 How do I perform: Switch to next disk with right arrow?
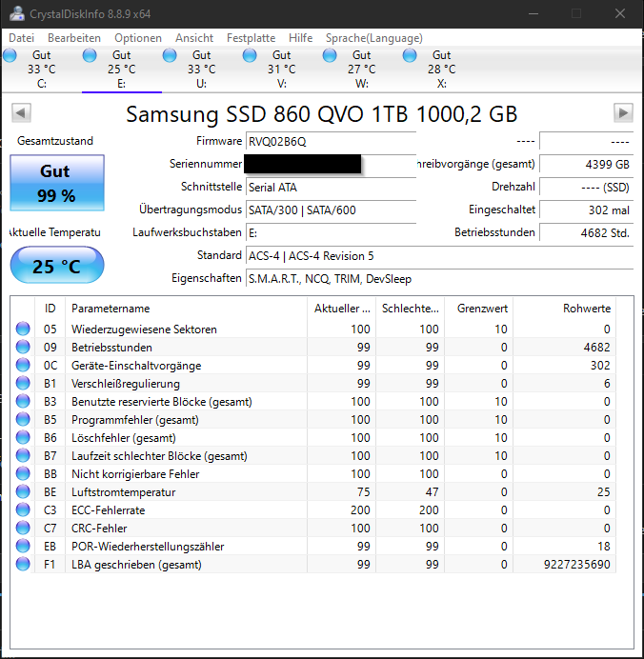[x=623, y=112]
